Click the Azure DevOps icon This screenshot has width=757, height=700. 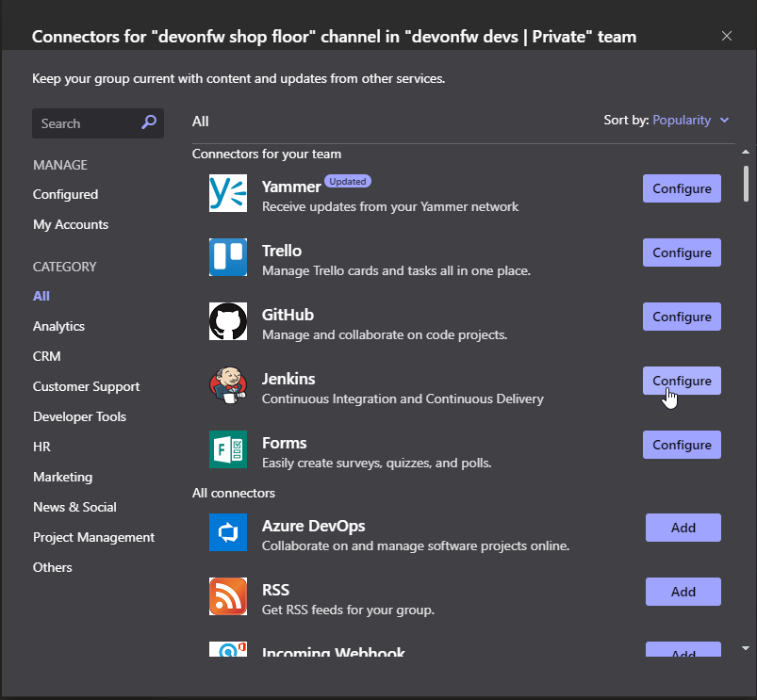(227, 532)
